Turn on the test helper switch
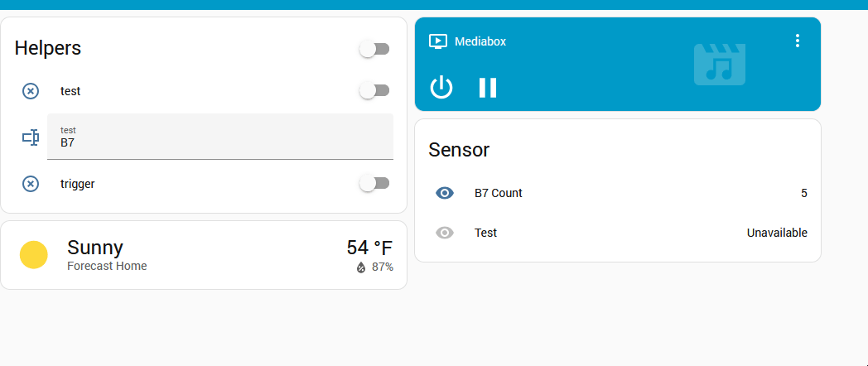This screenshot has height=366, width=868. point(374,90)
